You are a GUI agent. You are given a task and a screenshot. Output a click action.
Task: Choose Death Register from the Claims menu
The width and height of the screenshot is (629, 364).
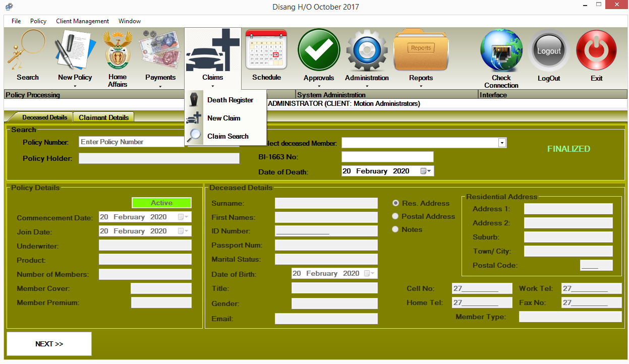coord(230,100)
